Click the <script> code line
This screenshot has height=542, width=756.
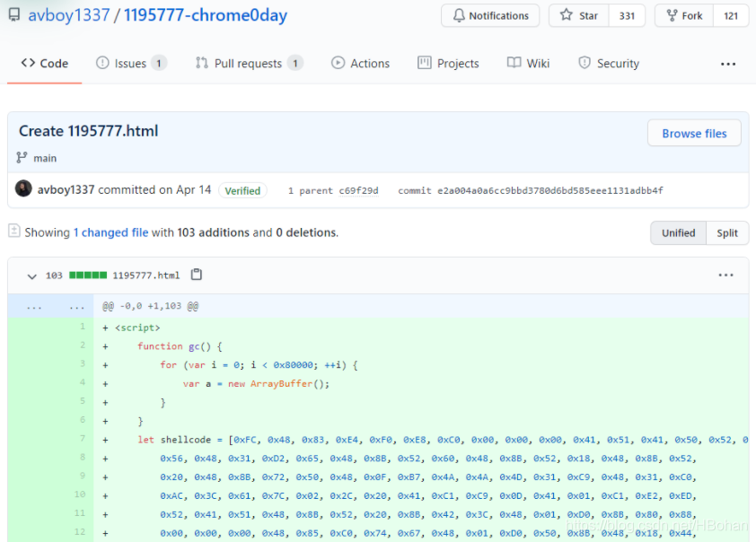point(137,328)
